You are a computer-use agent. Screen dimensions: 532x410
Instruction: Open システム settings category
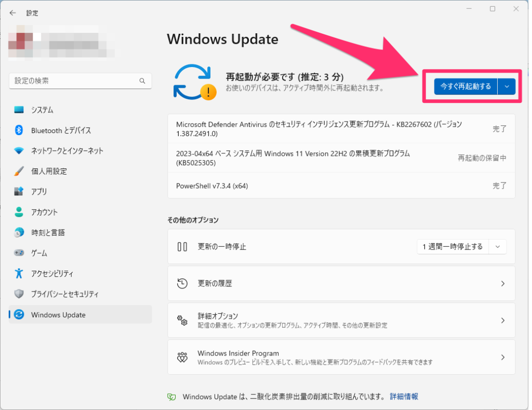click(x=81, y=110)
